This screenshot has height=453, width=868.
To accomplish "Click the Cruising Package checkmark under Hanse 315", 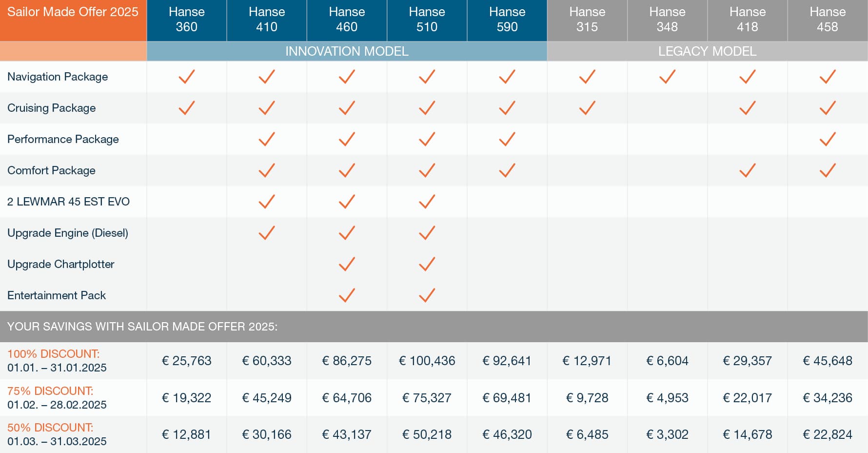I will (587, 108).
